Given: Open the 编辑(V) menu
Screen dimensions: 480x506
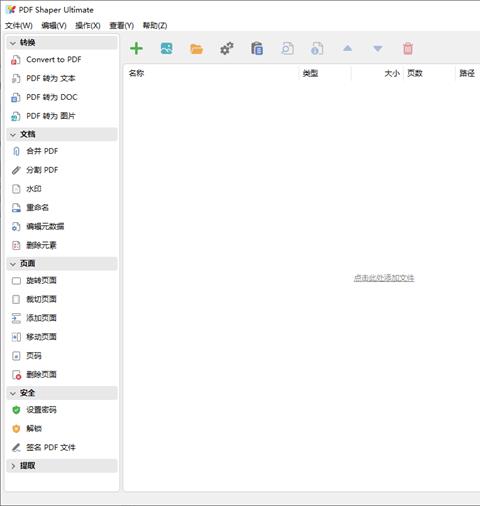Looking at the screenshot, I should [x=54, y=26].
